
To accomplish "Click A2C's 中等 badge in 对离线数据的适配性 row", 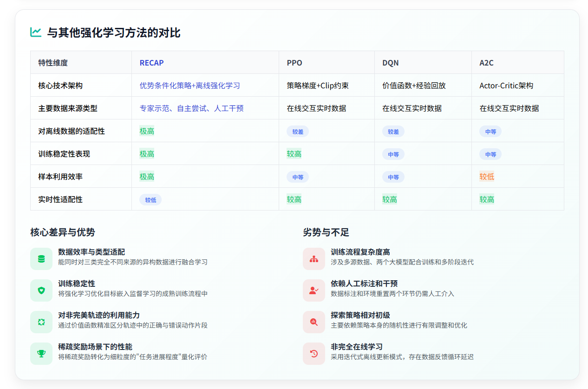I will 490,132.
